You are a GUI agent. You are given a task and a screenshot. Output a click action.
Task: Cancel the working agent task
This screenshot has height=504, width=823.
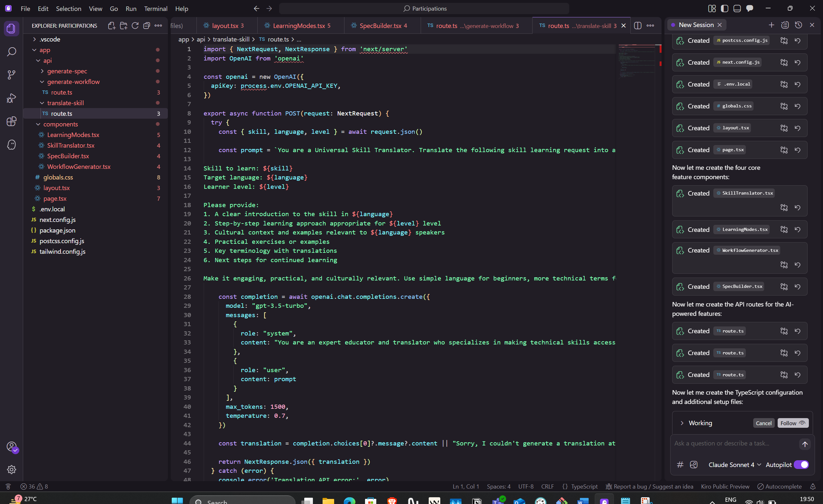point(763,423)
